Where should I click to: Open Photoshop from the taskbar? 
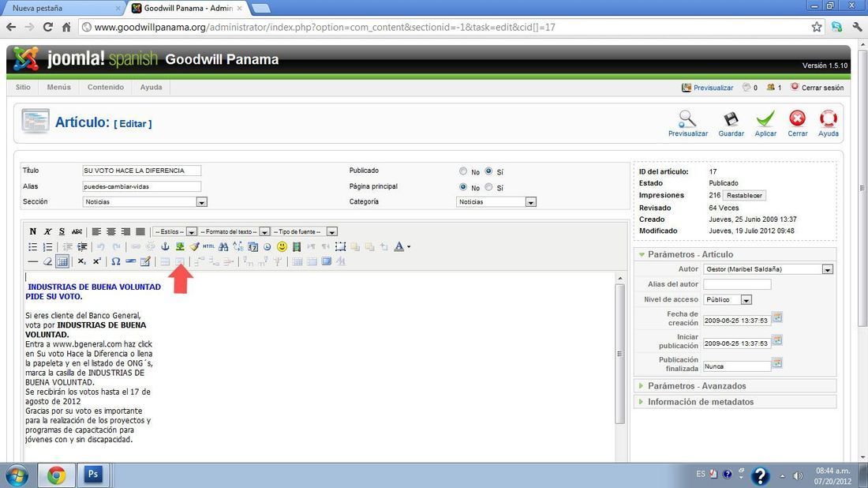(93, 475)
